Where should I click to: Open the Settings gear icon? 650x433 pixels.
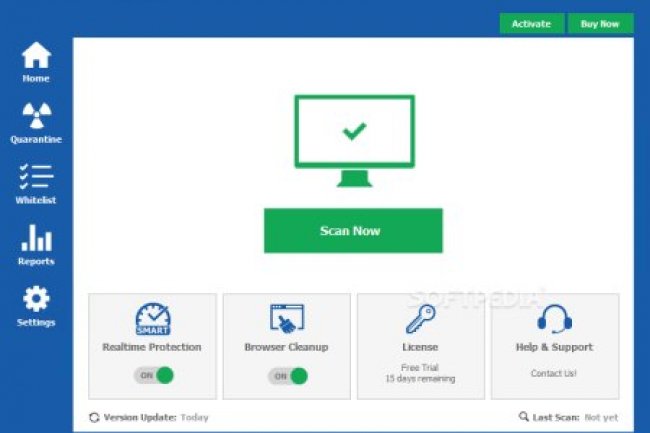(36, 298)
